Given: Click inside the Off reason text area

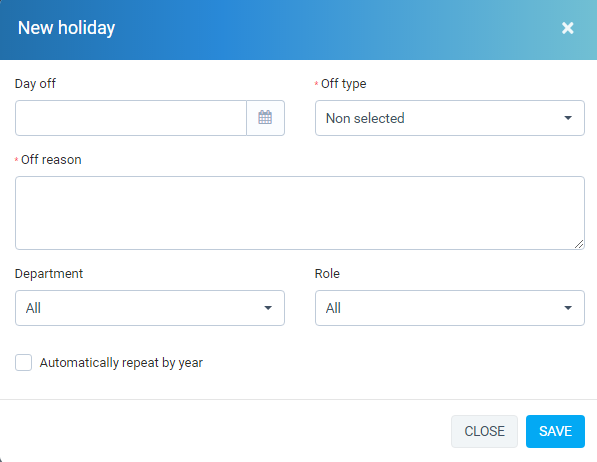Looking at the screenshot, I should [300, 213].
